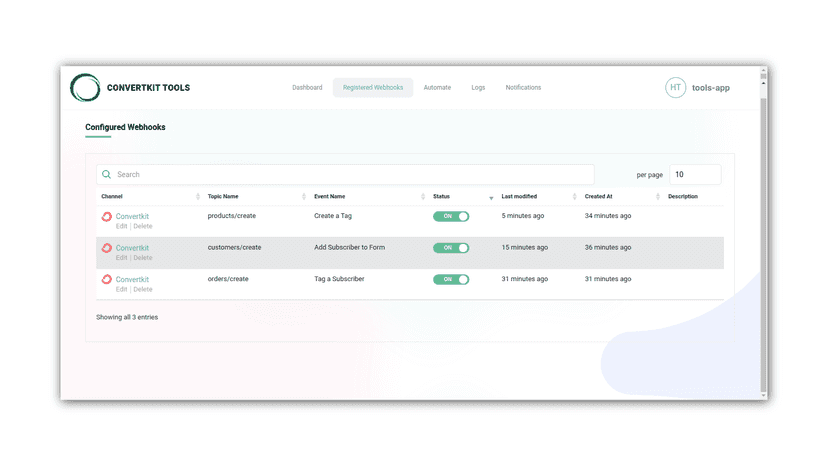Click the 'Configured Webhooks' heading

pyautogui.click(x=125, y=127)
